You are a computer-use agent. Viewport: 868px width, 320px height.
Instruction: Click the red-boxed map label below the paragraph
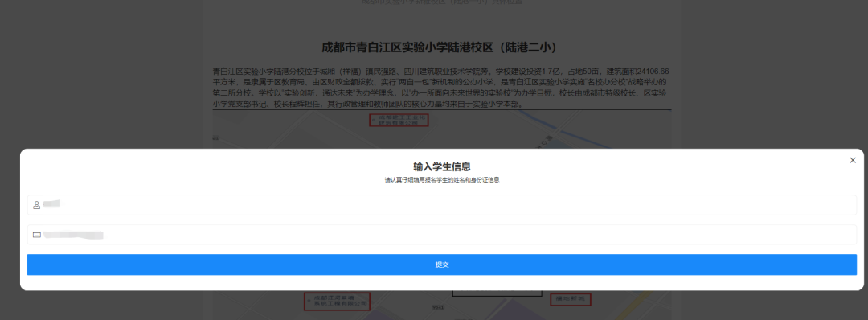click(399, 120)
